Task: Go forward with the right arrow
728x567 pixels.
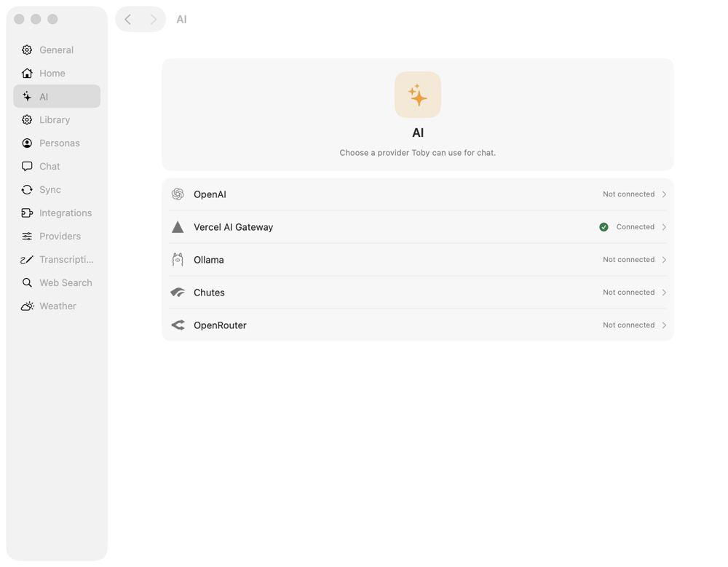Action: point(153,19)
